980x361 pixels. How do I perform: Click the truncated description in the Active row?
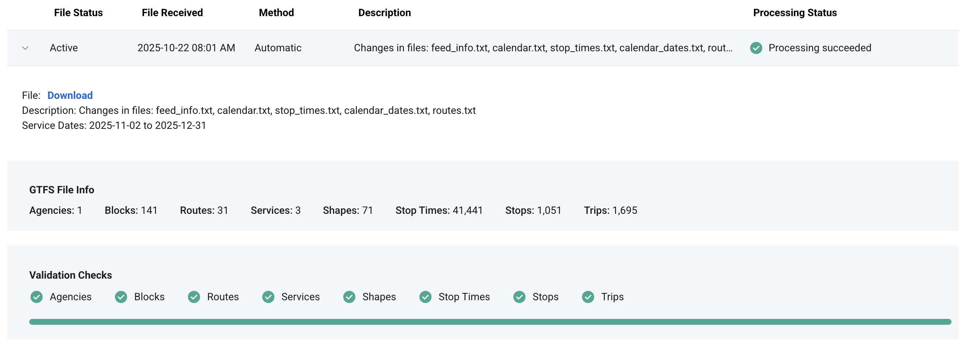click(x=543, y=48)
